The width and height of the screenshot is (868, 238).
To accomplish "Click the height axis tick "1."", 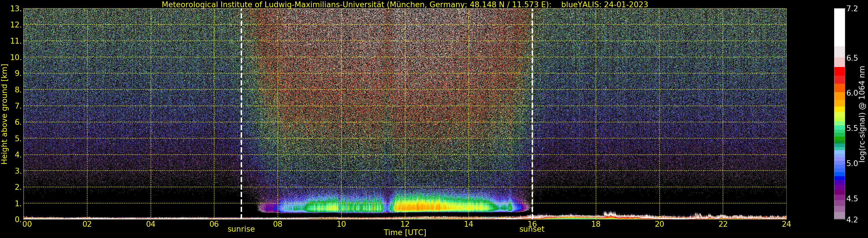I will tap(18, 203).
